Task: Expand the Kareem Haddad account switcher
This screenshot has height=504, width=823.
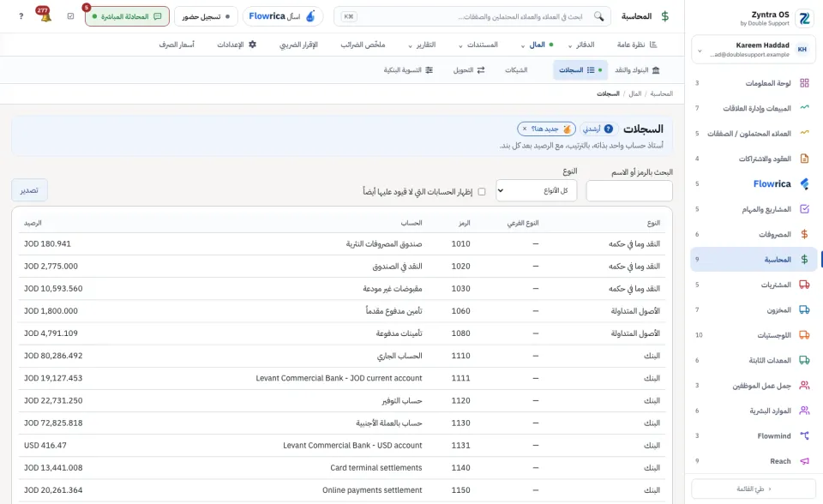Action: click(x=754, y=50)
